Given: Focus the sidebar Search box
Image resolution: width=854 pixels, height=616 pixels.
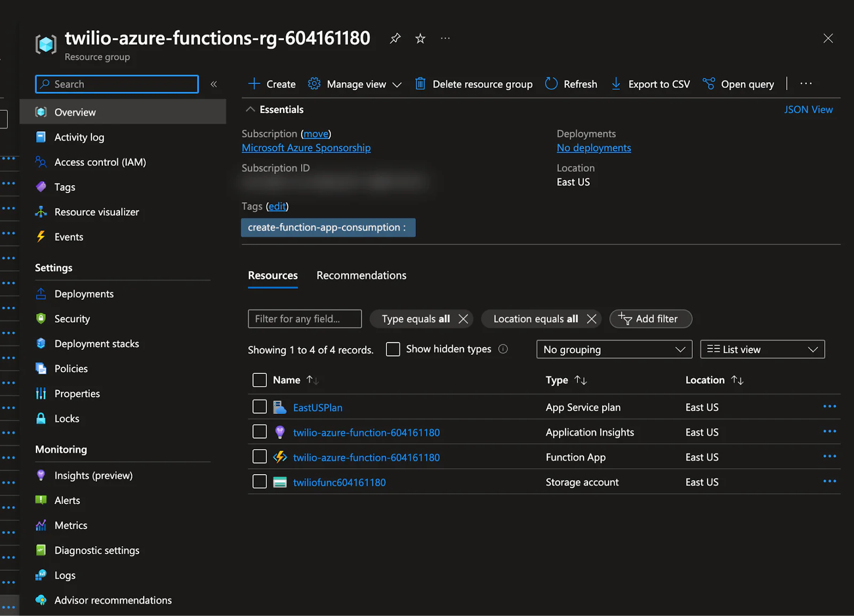Looking at the screenshot, I should [x=117, y=84].
